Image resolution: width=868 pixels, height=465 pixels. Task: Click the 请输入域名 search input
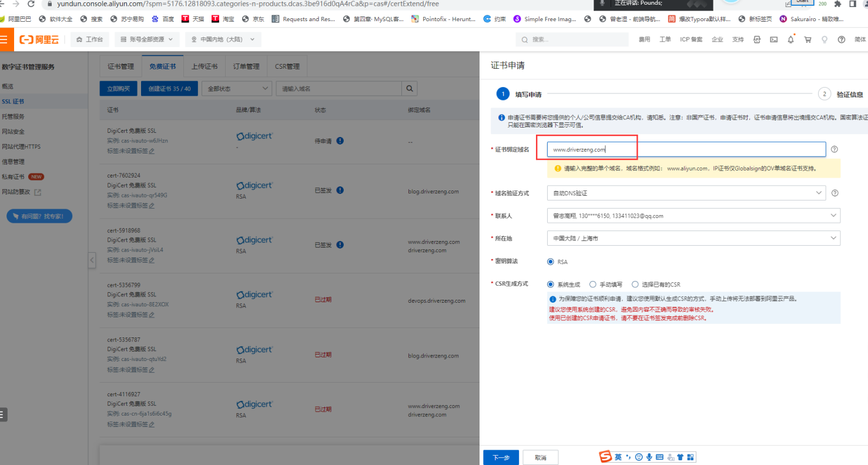click(339, 89)
